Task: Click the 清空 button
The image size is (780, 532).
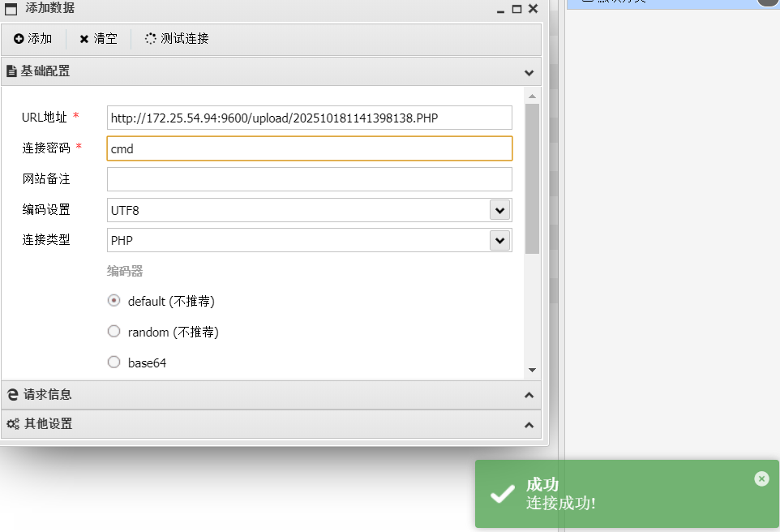Action: pos(98,38)
